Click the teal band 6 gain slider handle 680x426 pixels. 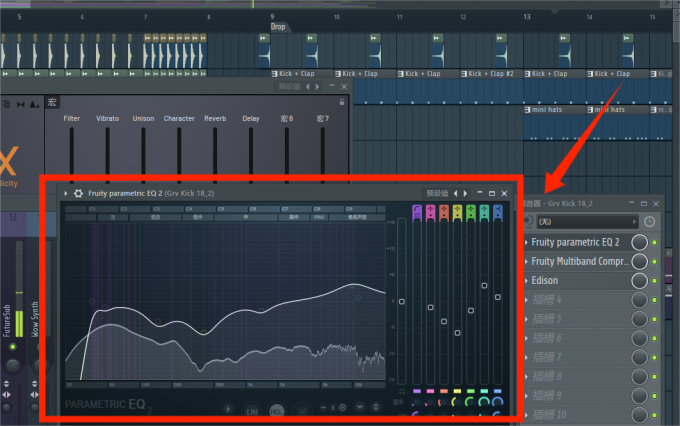pos(484,285)
